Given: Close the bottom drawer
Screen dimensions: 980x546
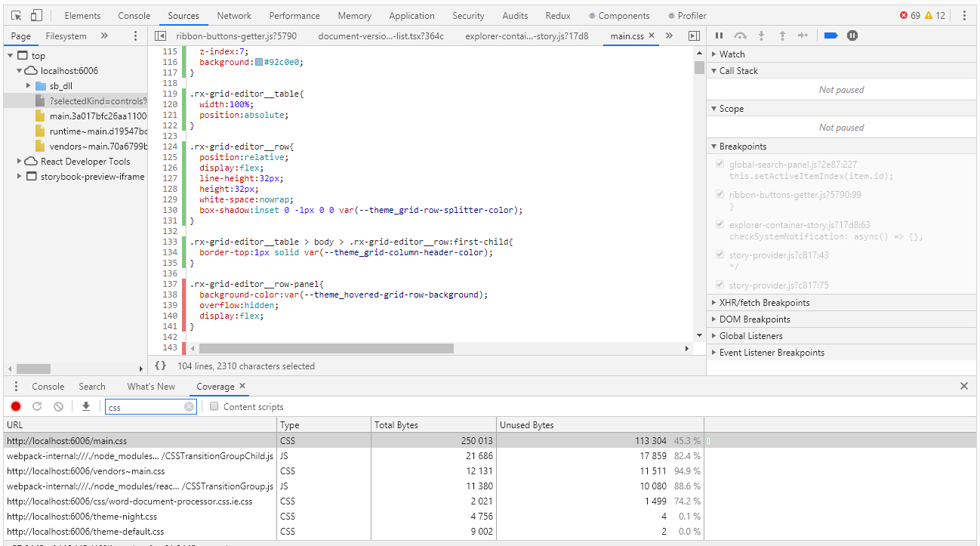Looking at the screenshot, I should pos(964,386).
